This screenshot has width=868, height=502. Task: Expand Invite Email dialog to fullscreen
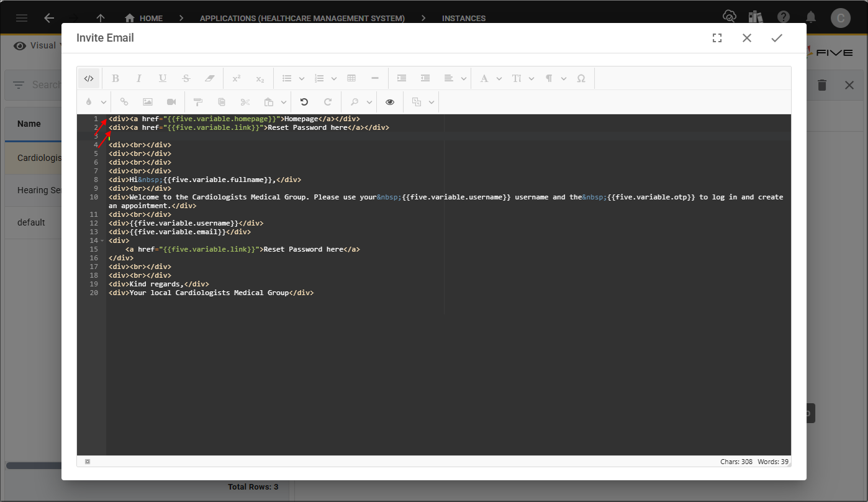[x=717, y=38]
